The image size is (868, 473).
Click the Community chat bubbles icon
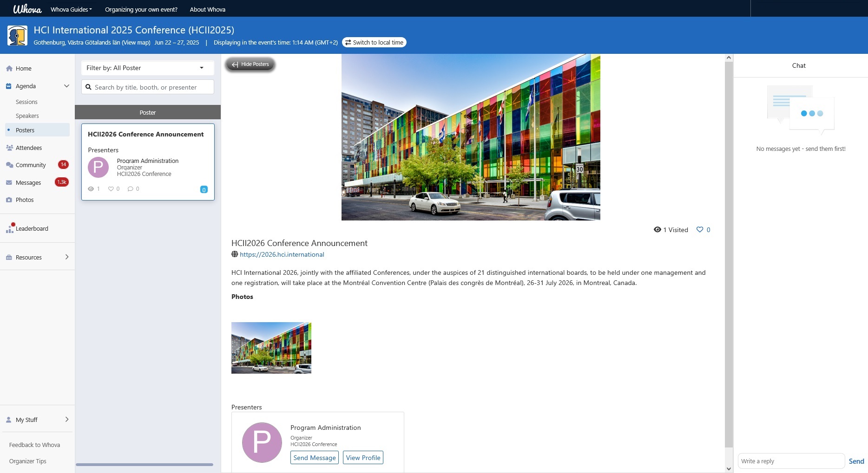[x=9, y=165]
